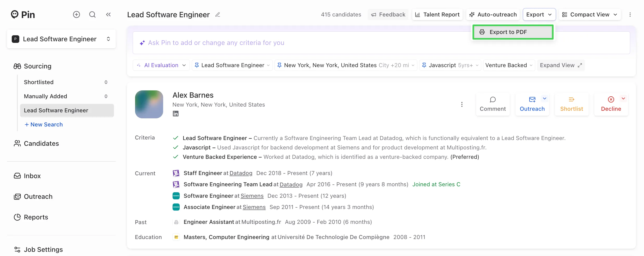This screenshot has width=644, height=256.
Task: Open Datadog link in Staff Engineer row
Action: coord(241,173)
